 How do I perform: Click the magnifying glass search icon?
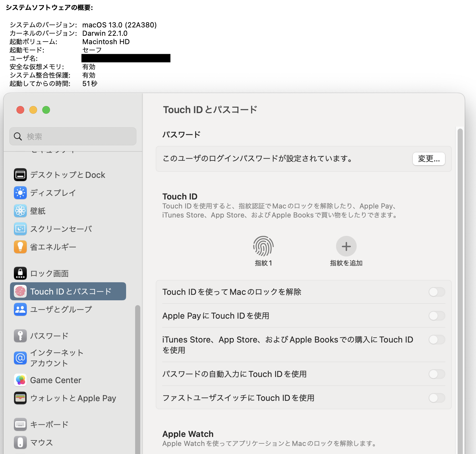18,137
